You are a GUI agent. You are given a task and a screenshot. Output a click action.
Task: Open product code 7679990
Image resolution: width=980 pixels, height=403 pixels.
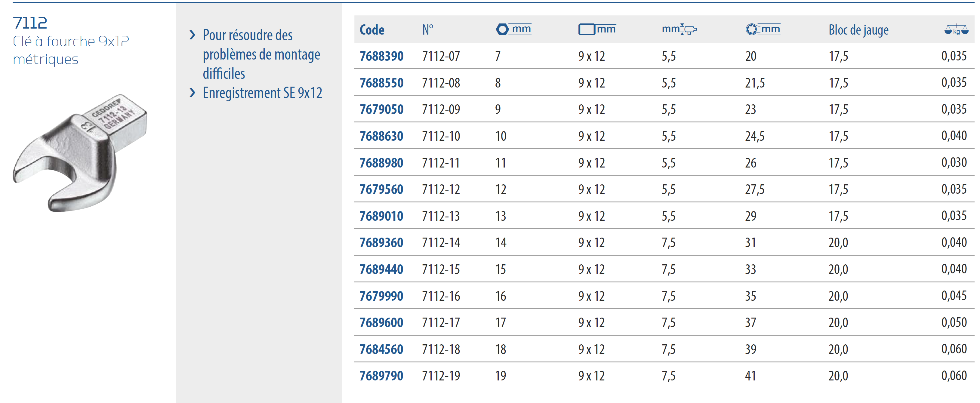pyautogui.click(x=382, y=296)
